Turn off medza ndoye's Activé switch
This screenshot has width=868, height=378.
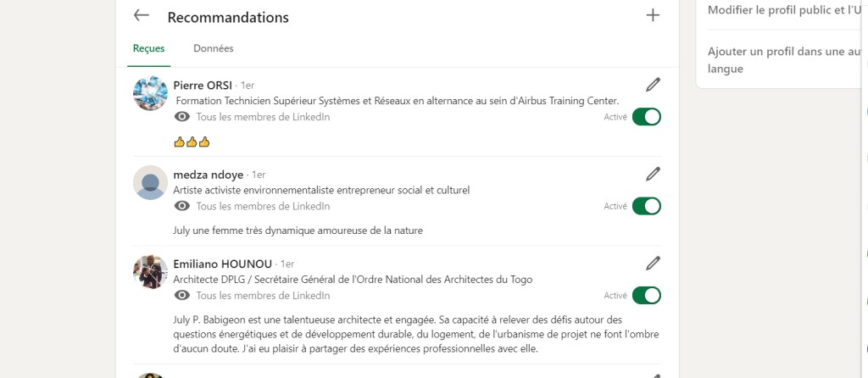click(646, 206)
